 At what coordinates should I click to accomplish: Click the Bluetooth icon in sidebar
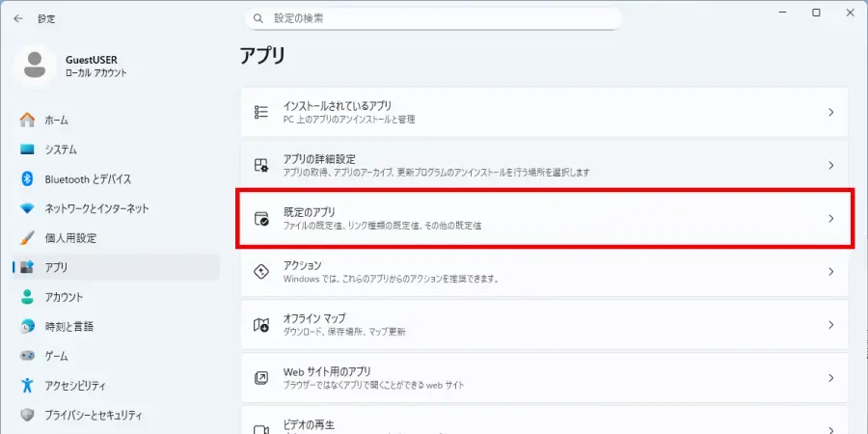[27, 178]
